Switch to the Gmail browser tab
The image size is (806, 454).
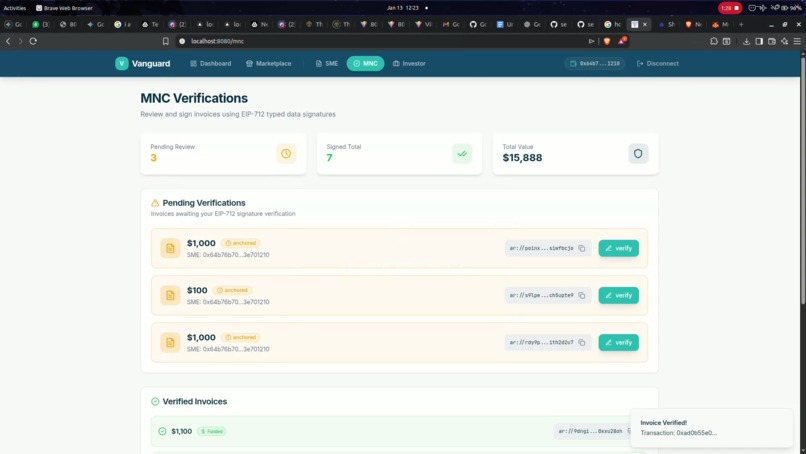452,24
